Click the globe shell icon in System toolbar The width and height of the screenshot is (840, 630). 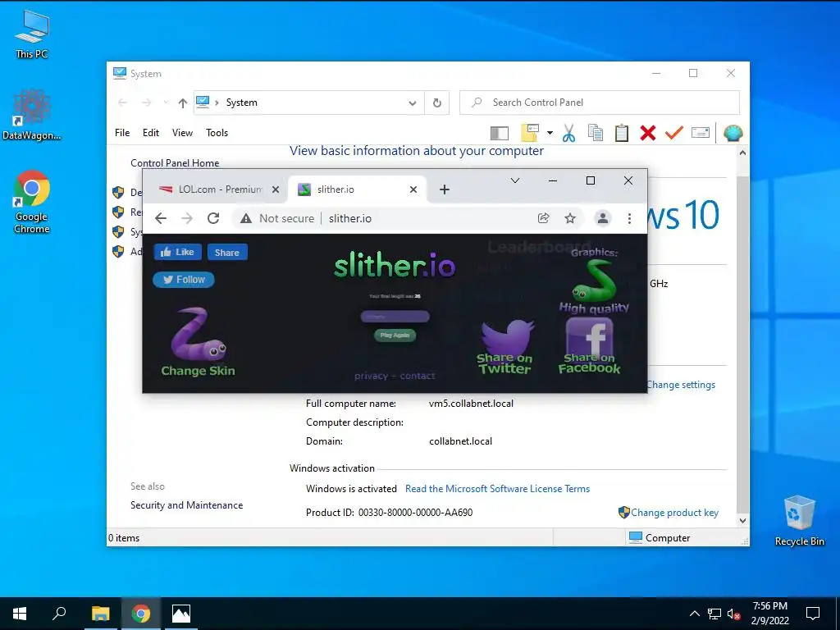pos(733,132)
